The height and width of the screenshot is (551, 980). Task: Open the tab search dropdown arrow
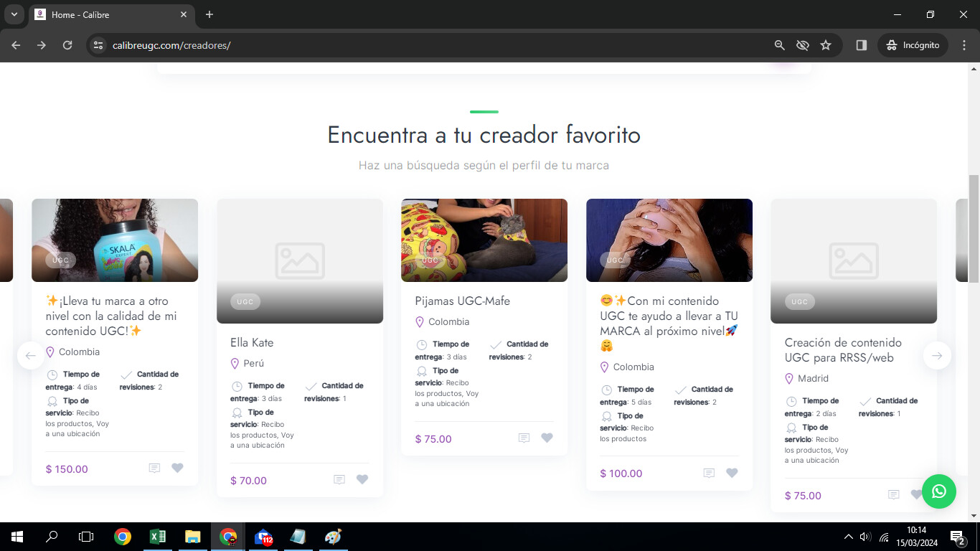[14, 14]
